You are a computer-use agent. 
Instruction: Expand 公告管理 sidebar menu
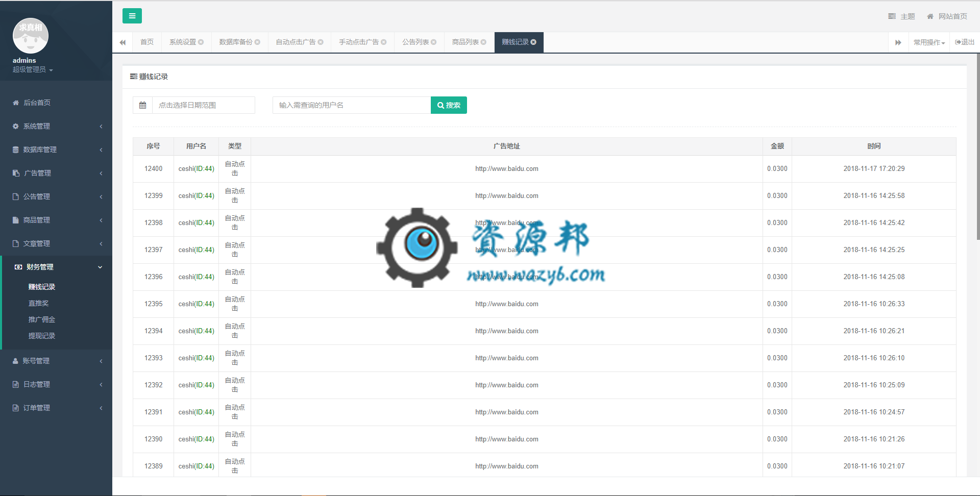[x=56, y=196]
